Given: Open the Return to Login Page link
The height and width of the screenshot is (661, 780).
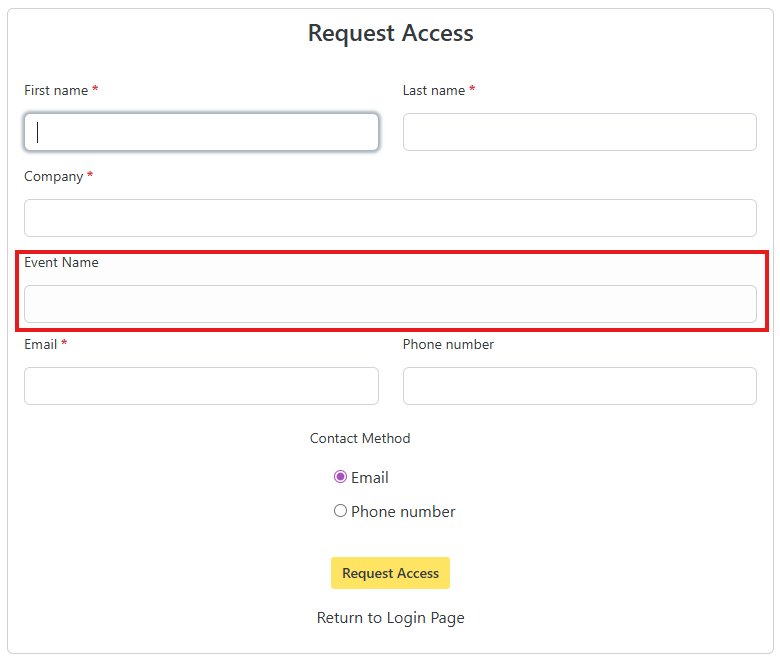Looking at the screenshot, I should tap(390, 618).
